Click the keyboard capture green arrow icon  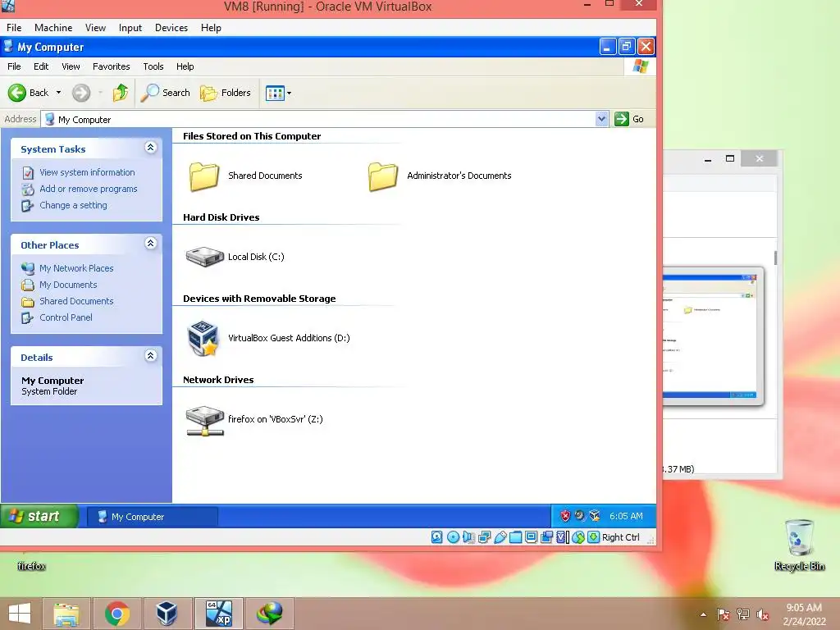[x=594, y=537]
